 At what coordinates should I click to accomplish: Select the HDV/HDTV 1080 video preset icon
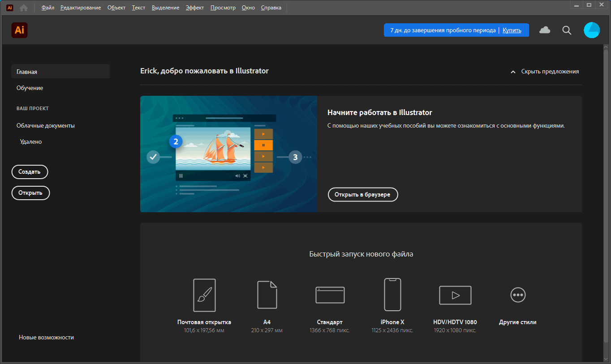[x=455, y=295]
